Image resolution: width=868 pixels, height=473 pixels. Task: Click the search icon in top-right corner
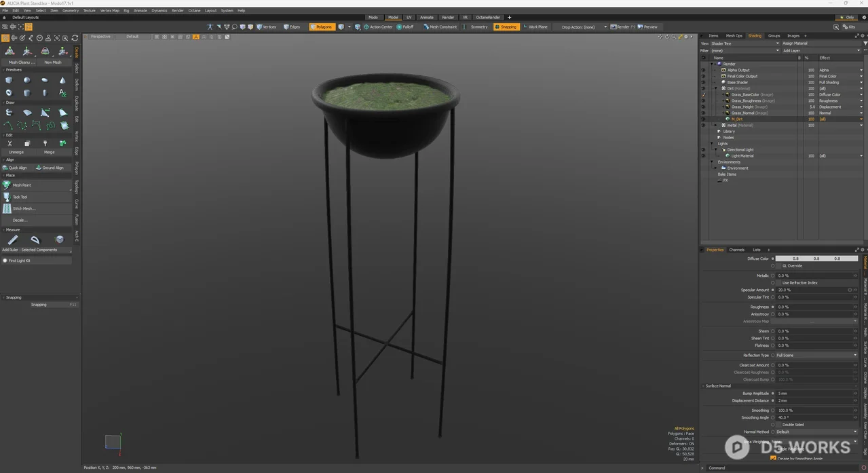pos(836,27)
